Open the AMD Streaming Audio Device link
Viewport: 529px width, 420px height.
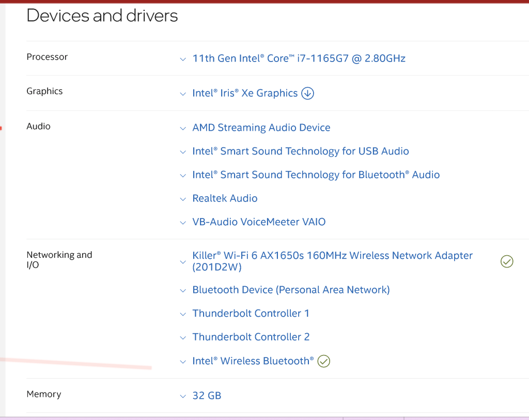(x=261, y=128)
